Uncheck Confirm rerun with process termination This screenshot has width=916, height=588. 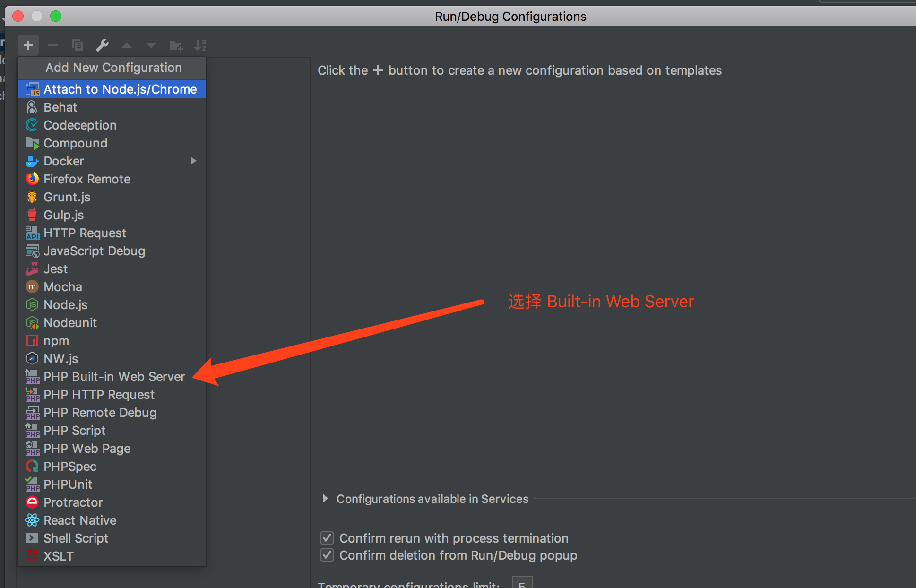[x=327, y=538]
